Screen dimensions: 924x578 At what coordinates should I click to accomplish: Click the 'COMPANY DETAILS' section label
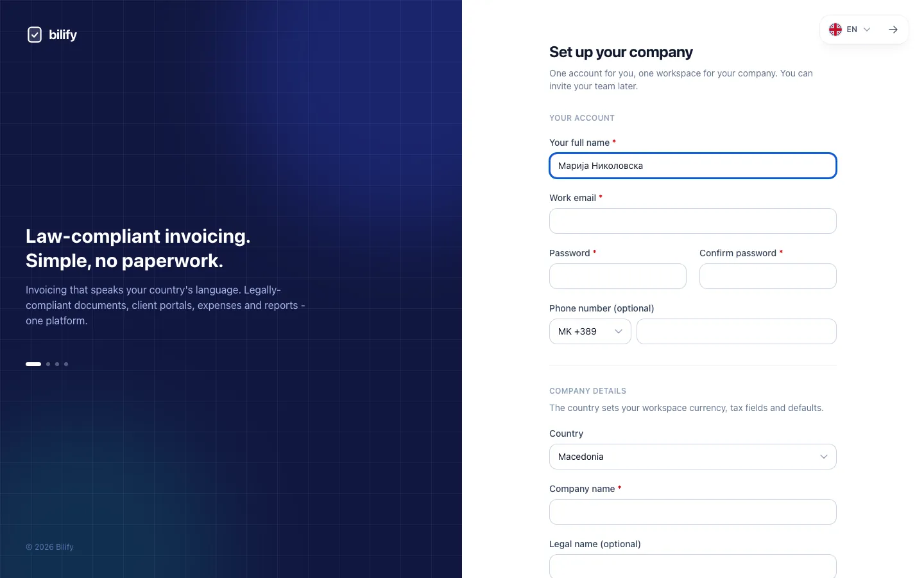click(x=588, y=391)
